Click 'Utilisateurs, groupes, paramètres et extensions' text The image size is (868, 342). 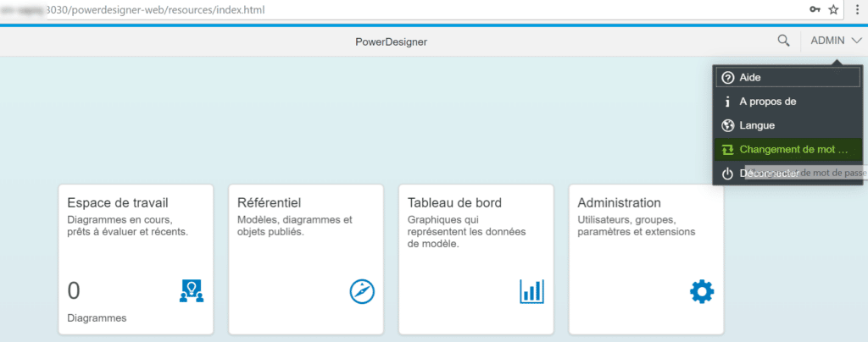[637, 226]
